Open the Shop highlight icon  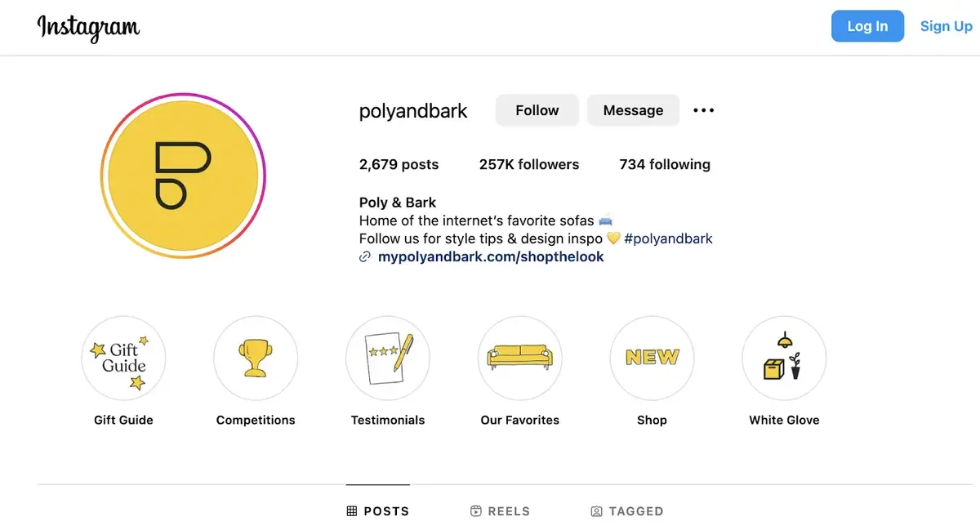point(652,358)
